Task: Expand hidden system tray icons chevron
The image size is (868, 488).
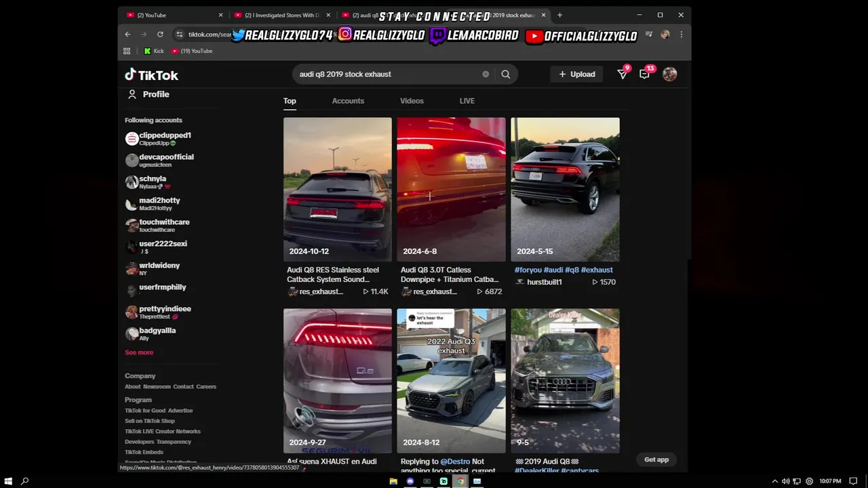Action: [x=775, y=481]
